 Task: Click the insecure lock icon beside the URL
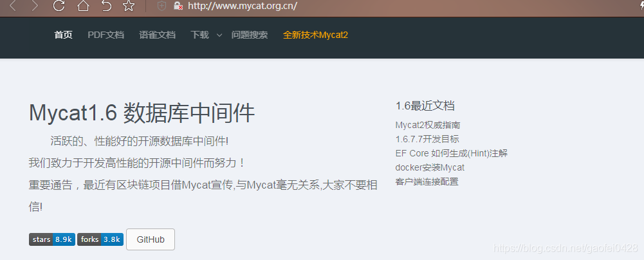[178, 6]
